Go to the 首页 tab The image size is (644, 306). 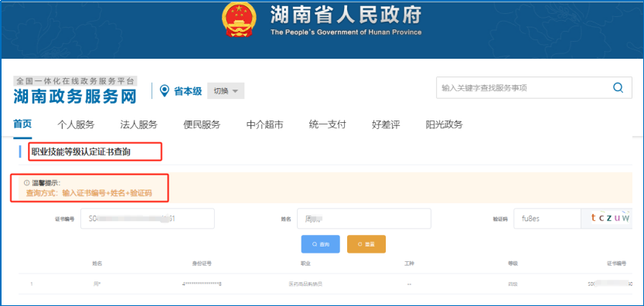(x=22, y=124)
